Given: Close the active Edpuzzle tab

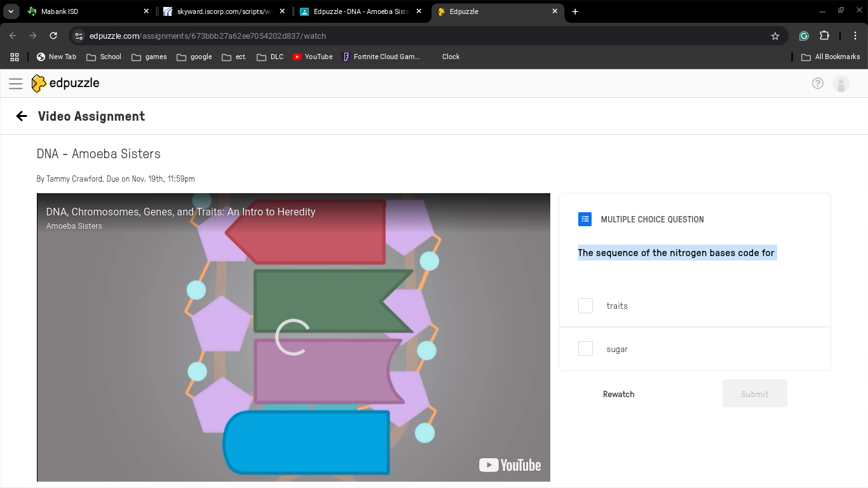Looking at the screenshot, I should (555, 11).
